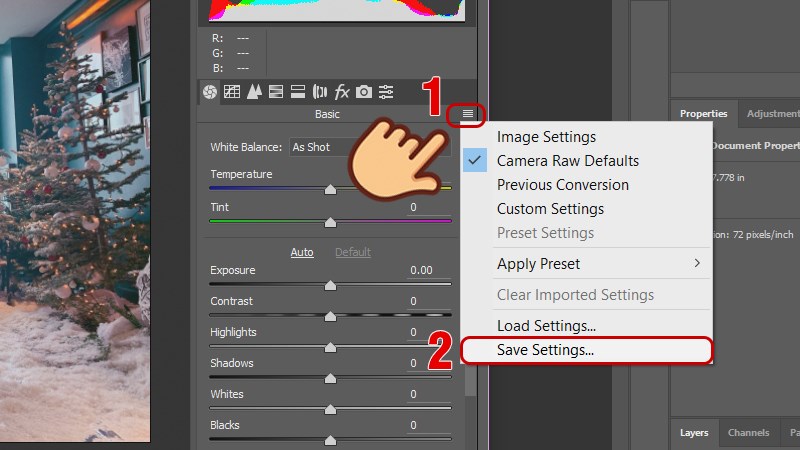Click the Highlights value field
The height and width of the screenshot is (450, 800).
click(x=429, y=333)
